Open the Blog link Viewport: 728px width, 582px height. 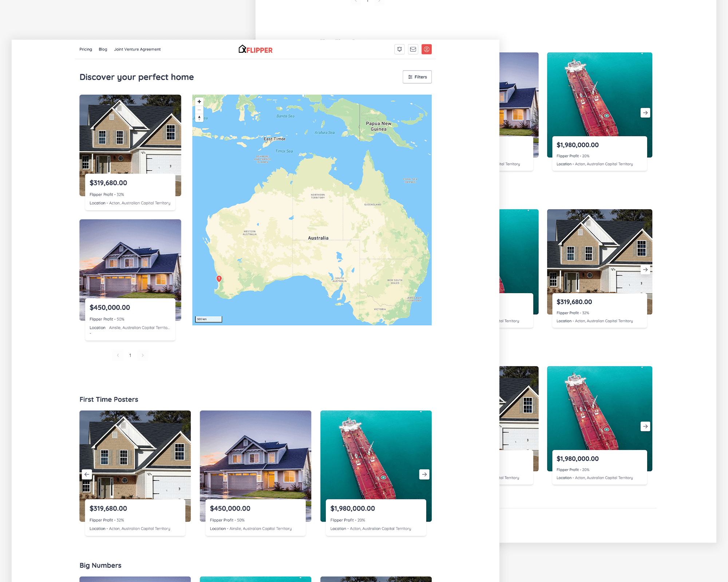click(x=103, y=49)
